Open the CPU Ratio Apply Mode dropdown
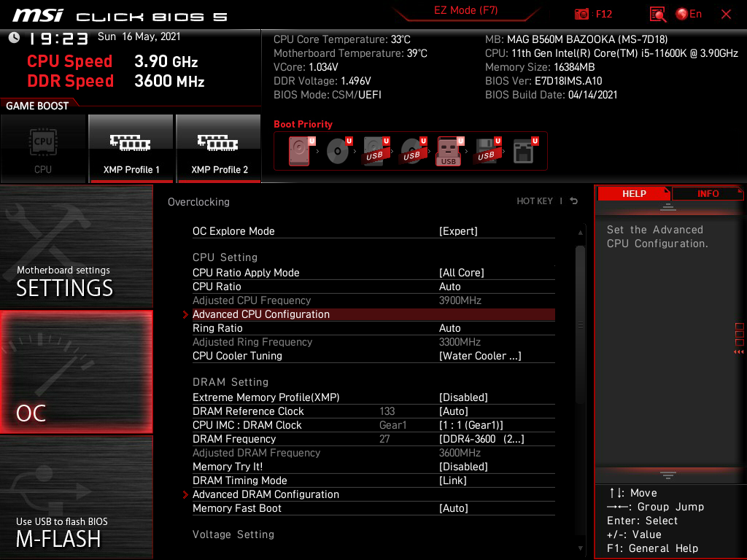 461,273
